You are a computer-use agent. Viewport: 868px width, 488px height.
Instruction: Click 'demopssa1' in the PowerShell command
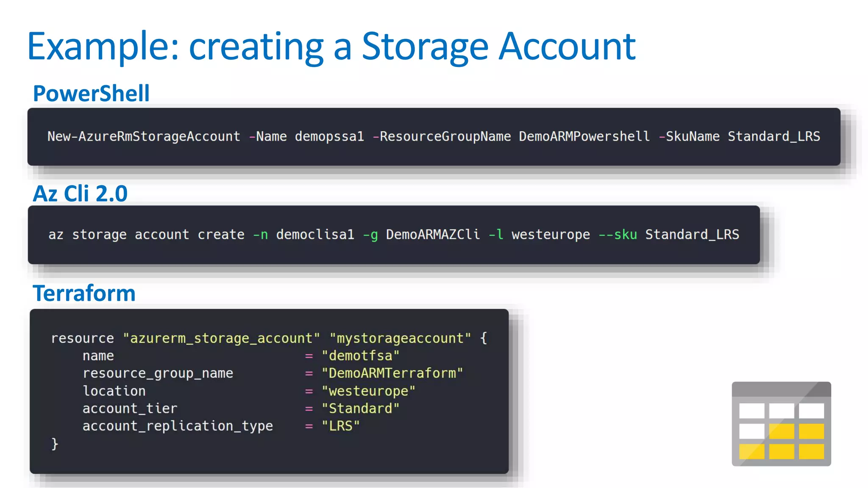329,136
